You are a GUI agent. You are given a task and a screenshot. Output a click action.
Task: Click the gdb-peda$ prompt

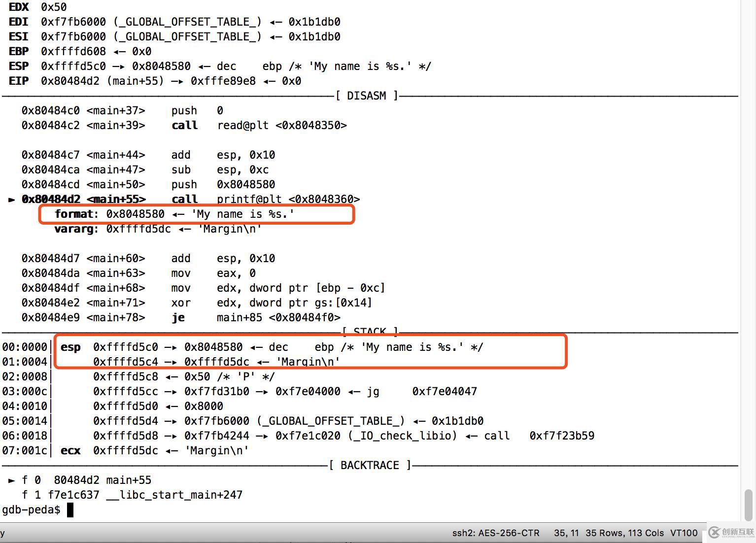tap(31, 509)
